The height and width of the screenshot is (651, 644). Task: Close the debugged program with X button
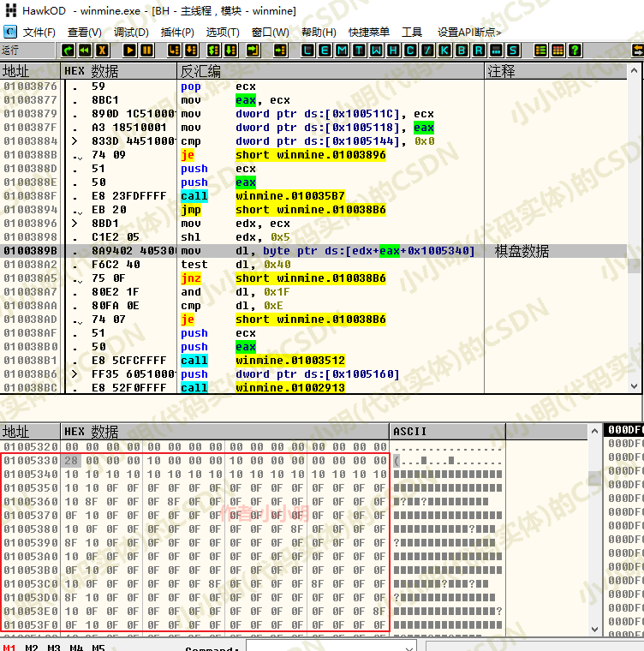pos(102,51)
